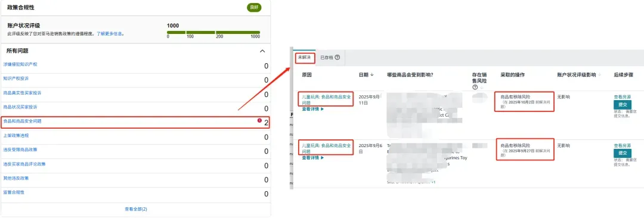Sort by 日期 column arrow
The width and height of the screenshot is (644, 218).
tap(372, 74)
